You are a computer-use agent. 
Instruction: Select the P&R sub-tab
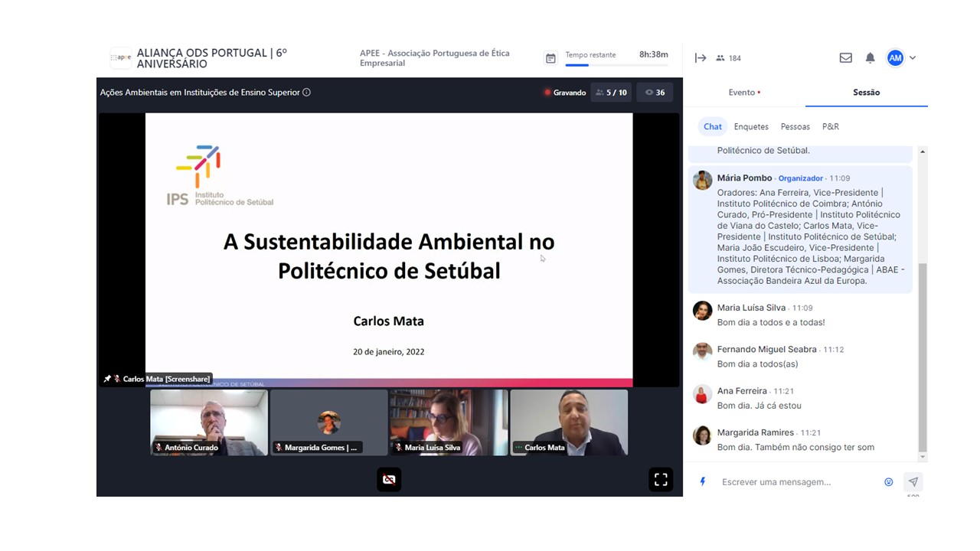pos(831,127)
